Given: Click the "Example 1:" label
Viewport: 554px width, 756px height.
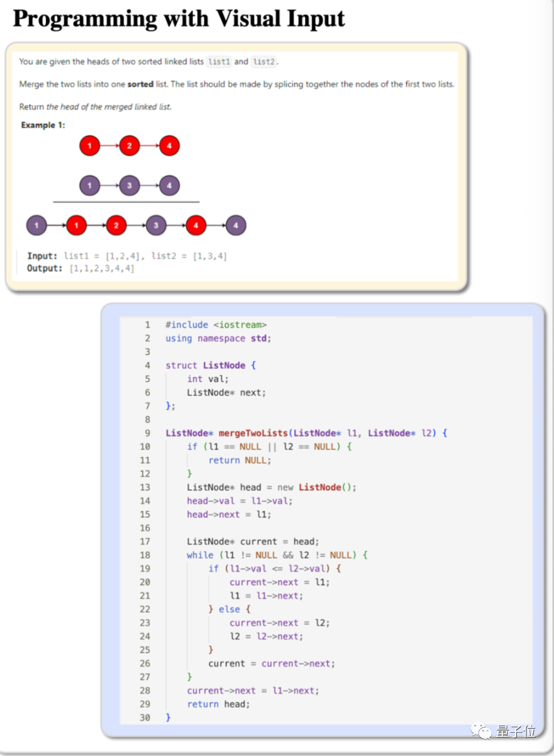Looking at the screenshot, I should tap(43, 125).
